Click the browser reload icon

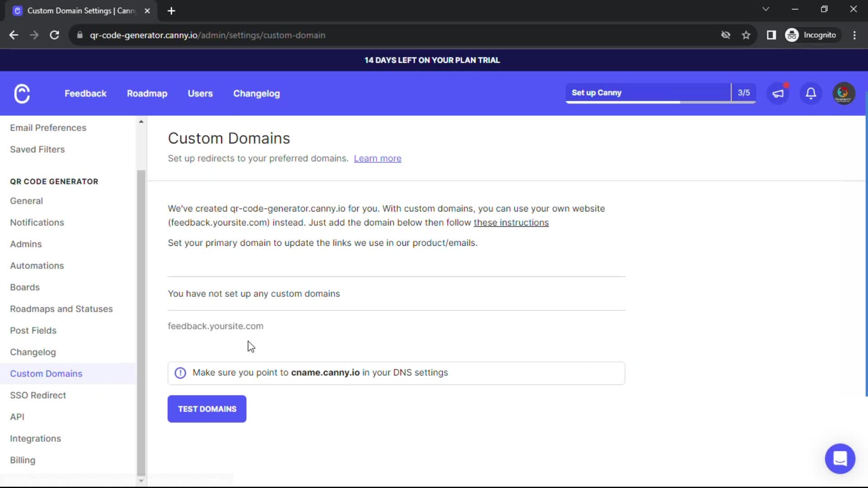pyautogui.click(x=54, y=35)
